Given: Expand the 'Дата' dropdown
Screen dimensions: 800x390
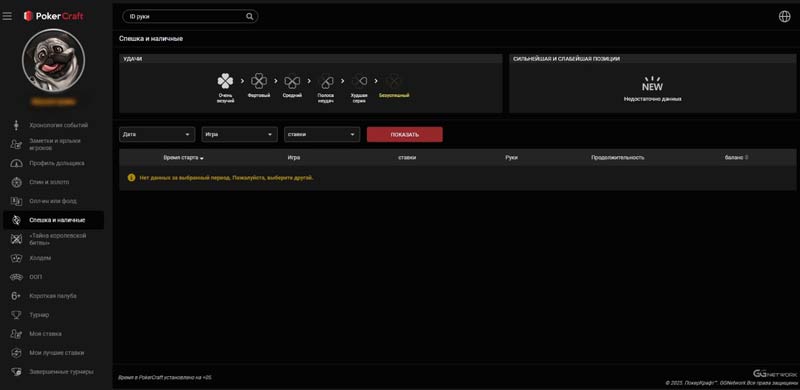Looking at the screenshot, I should coord(157,135).
